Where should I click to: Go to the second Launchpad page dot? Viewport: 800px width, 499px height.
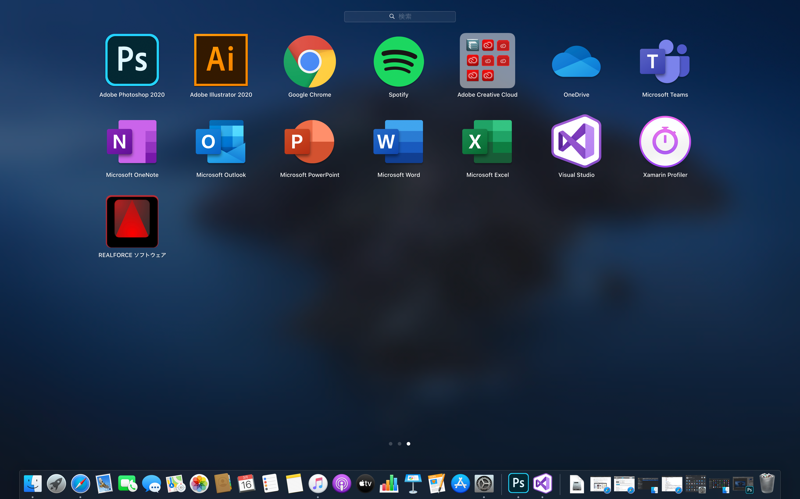click(x=399, y=444)
